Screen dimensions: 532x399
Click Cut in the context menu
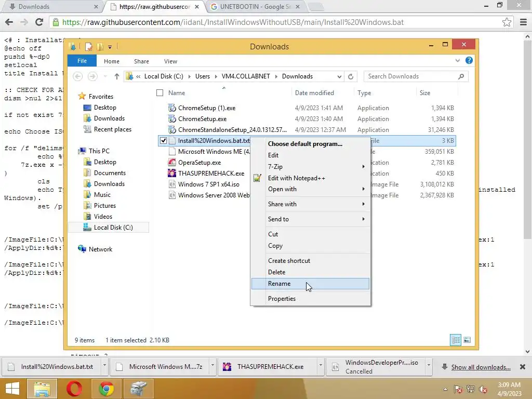point(310,234)
